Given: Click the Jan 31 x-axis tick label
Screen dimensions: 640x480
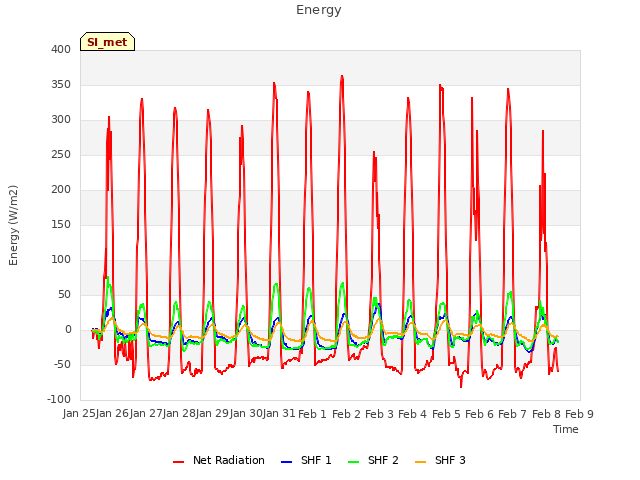Looking at the screenshot, I should (279, 414).
